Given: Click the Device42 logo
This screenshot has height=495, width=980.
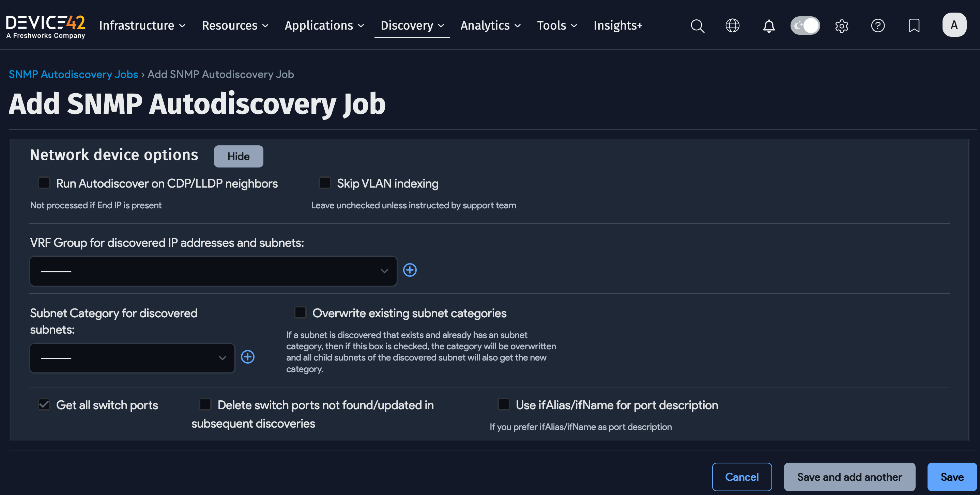Looking at the screenshot, I should point(46,26).
